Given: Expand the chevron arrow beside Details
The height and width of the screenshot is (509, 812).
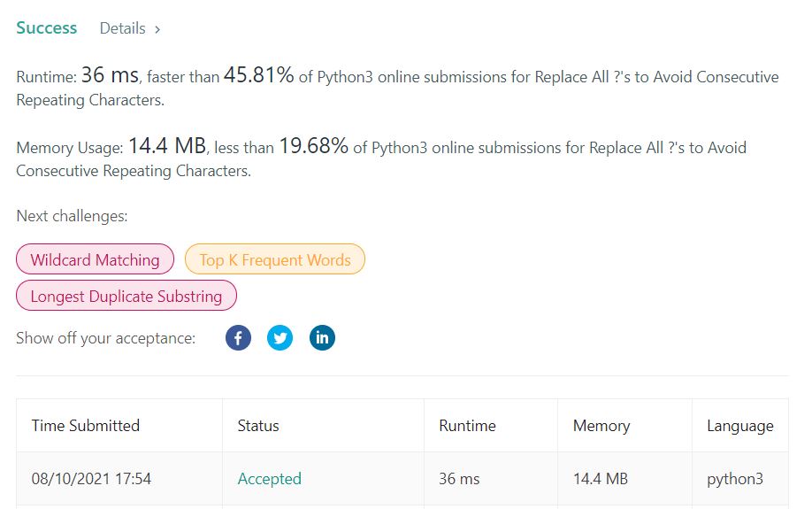Looking at the screenshot, I should click(x=157, y=29).
